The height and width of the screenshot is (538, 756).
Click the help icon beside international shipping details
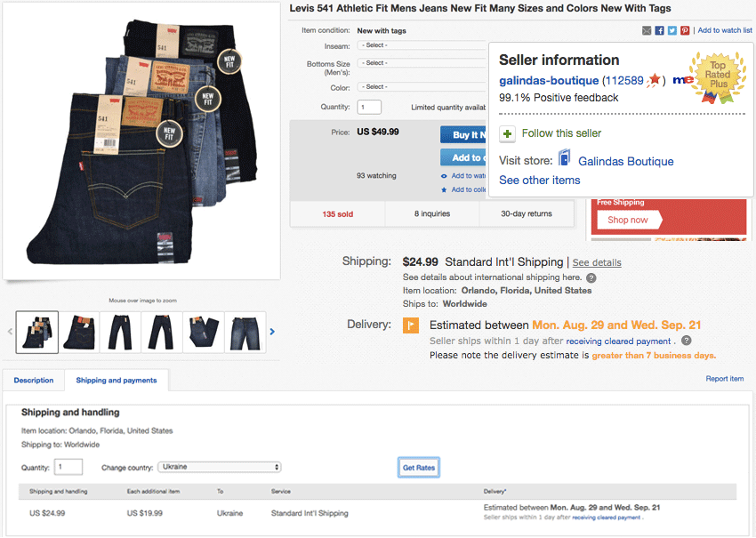591,277
